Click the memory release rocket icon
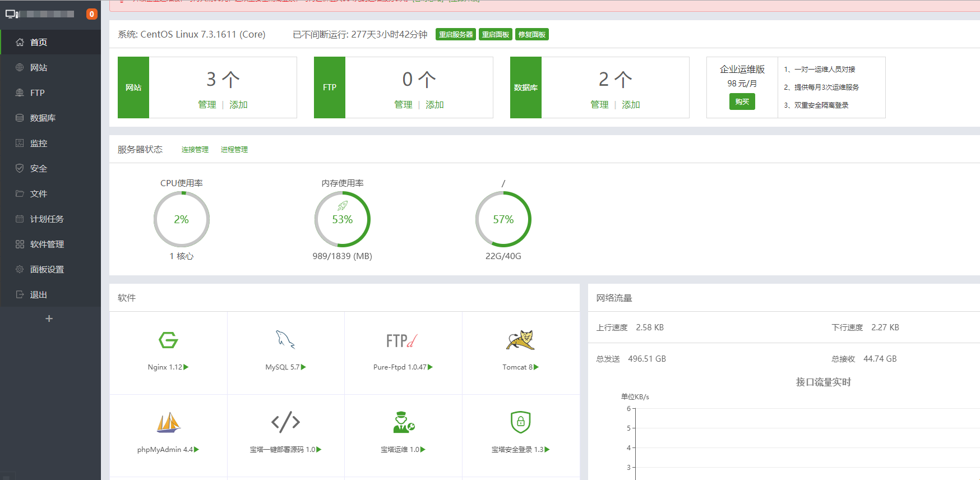Viewport: 980px width, 480px height. click(x=343, y=206)
